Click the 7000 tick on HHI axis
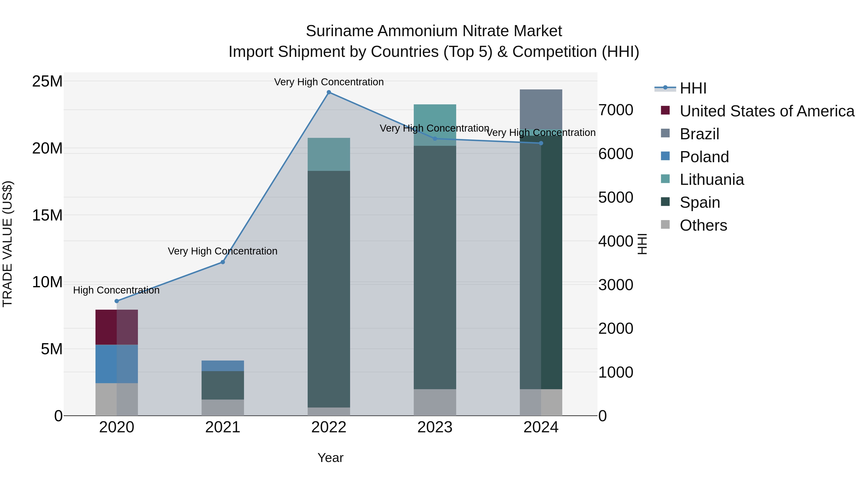 (x=616, y=110)
